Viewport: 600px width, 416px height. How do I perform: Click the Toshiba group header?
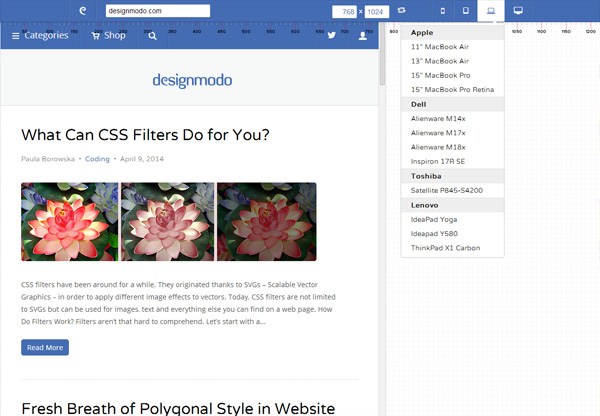[453, 176]
